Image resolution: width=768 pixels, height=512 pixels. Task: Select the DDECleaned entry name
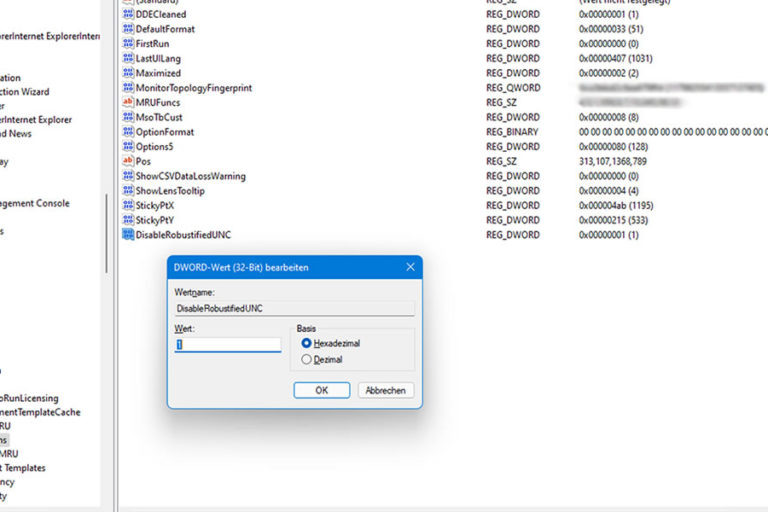pyautogui.click(x=161, y=14)
